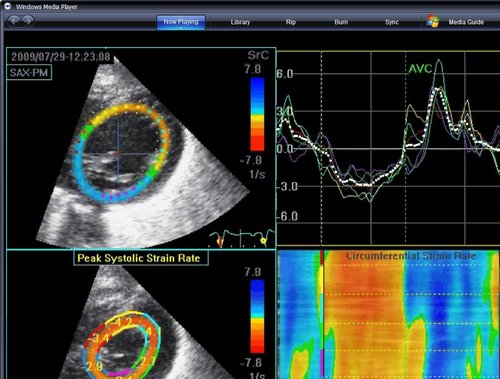
Task: Go forward with the right arrow button
Action: point(28,21)
